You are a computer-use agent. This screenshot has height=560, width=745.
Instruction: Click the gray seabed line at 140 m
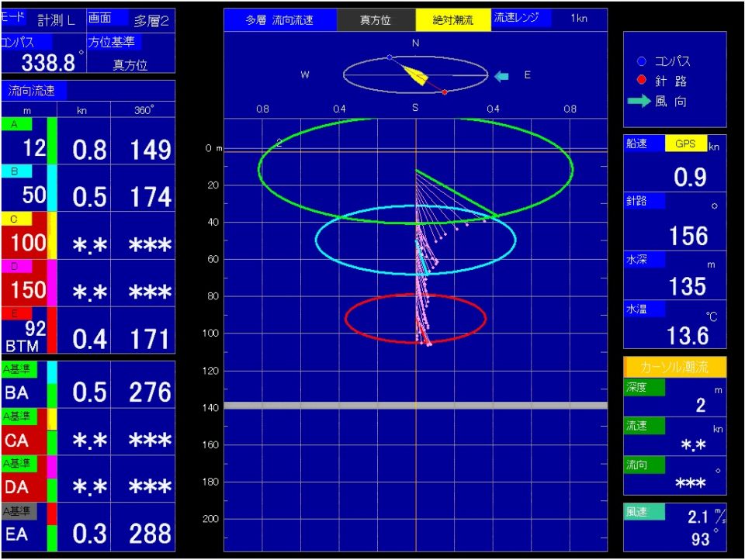tap(416, 405)
